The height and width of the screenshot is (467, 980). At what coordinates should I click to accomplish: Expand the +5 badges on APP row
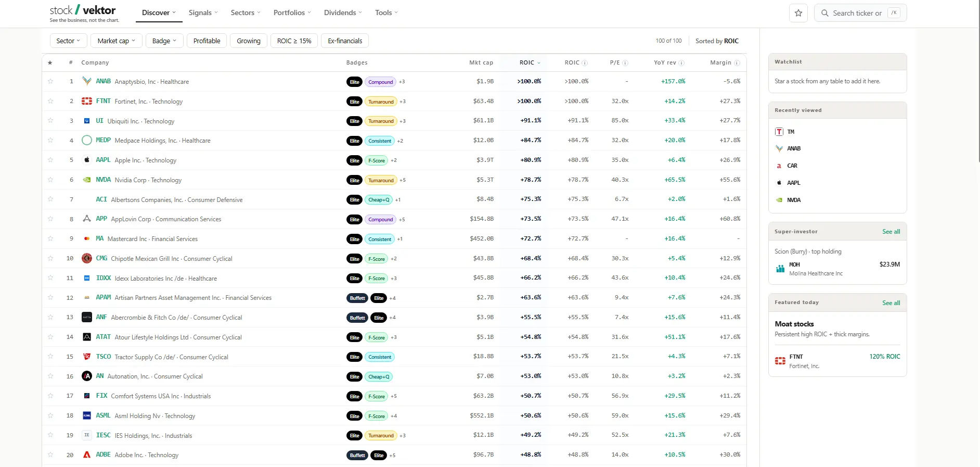[402, 219]
